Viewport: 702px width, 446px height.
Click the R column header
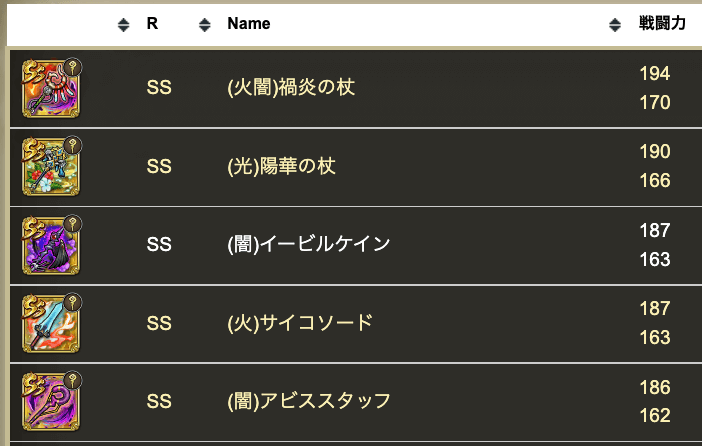[152, 23]
